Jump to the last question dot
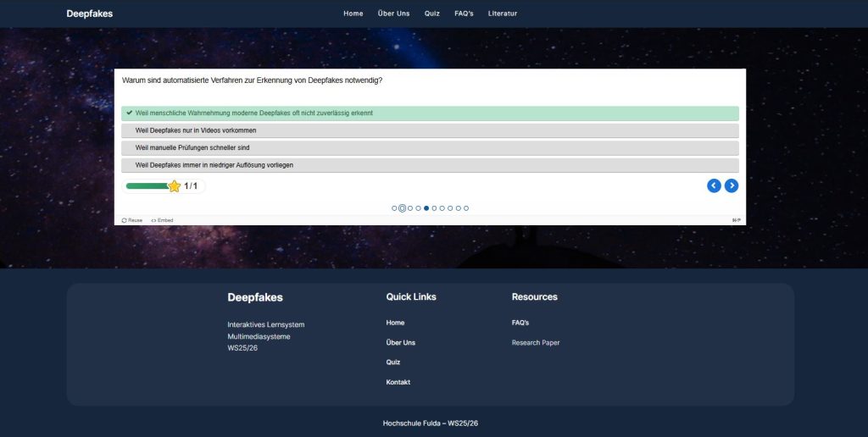 point(466,208)
